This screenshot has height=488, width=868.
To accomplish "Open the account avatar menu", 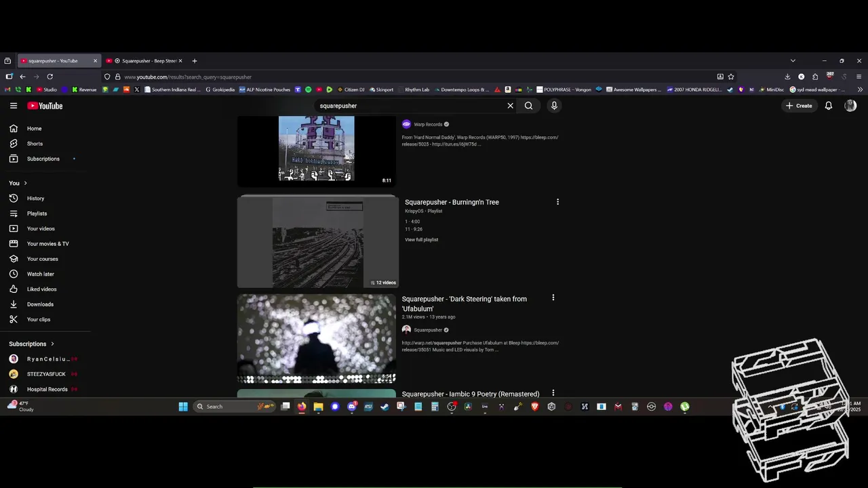I will [850, 106].
